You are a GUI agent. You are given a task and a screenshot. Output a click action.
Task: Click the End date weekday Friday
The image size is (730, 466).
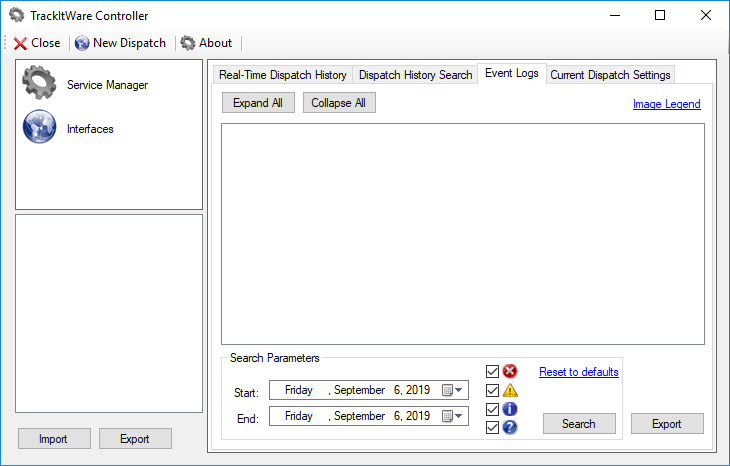(299, 416)
